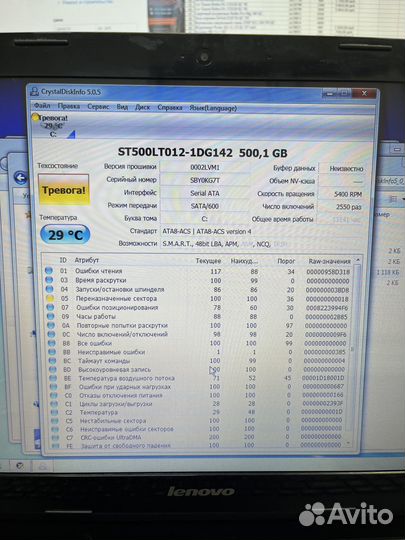Open the Язык(Language) menu

click(x=213, y=108)
